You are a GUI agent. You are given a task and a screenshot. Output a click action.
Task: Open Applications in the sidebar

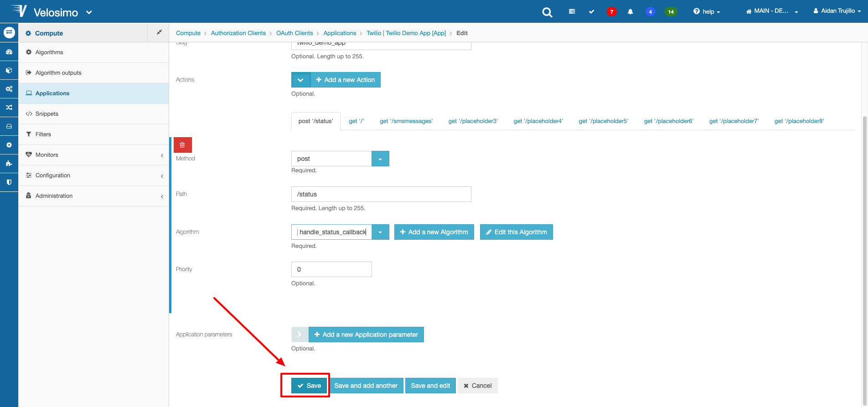pos(93,93)
